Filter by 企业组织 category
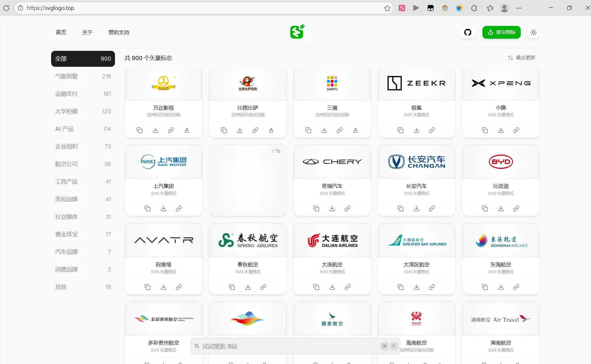This screenshot has height=364, width=591. click(83, 147)
